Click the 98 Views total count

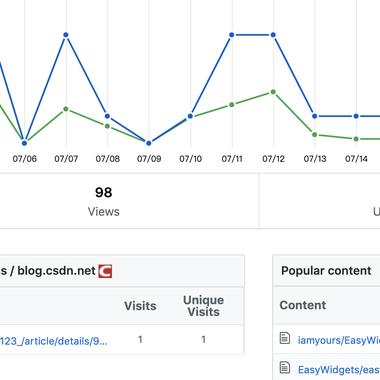(104, 192)
